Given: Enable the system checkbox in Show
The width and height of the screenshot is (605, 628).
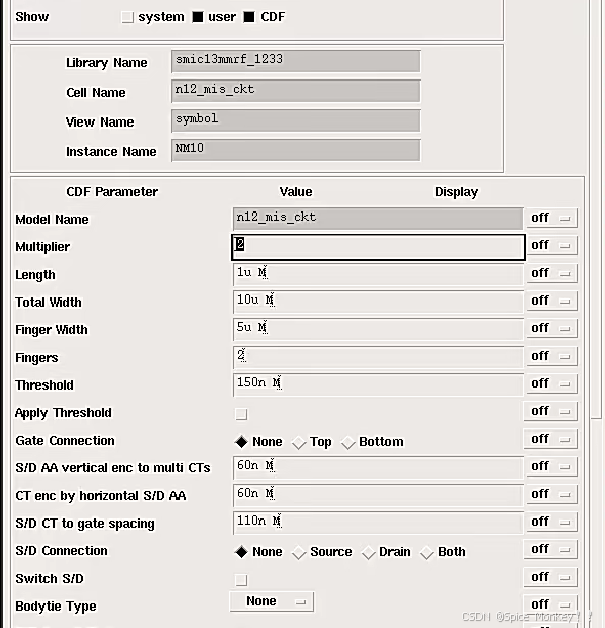Looking at the screenshot, I should 127,17.
